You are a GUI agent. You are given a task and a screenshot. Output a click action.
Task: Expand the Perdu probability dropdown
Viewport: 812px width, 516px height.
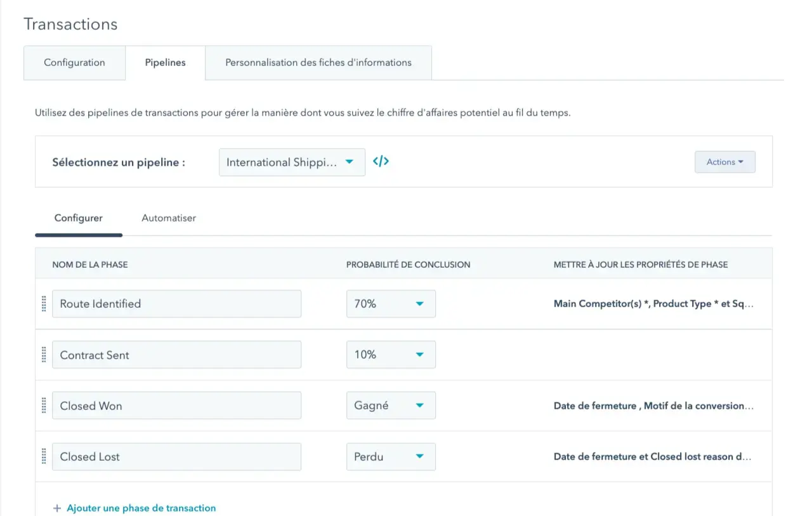pos(391,456)
